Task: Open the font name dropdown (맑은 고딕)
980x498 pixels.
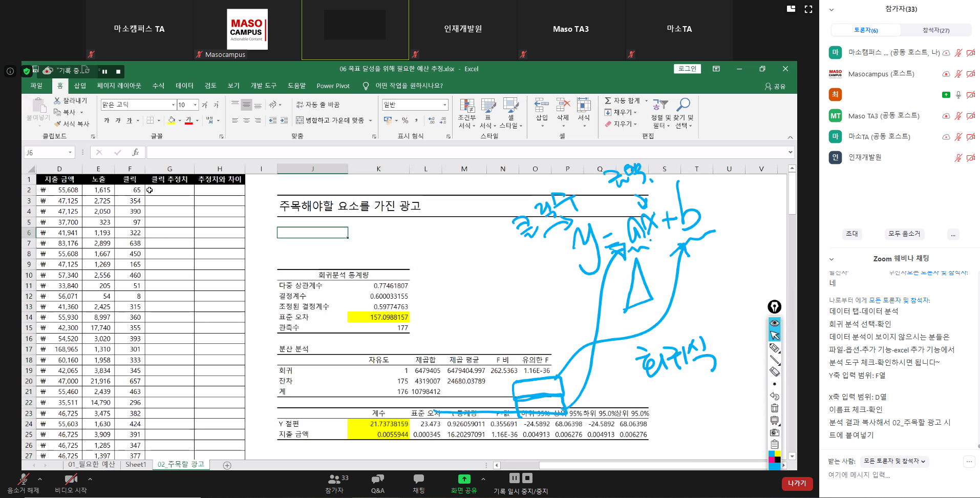Action: pos(173,105)
